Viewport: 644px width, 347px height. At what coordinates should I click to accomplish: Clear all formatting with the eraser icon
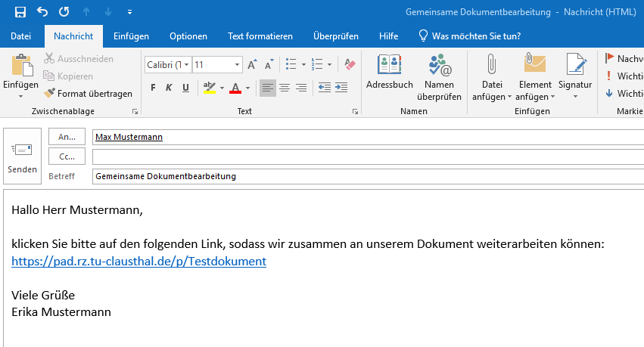click(x=349, y=65)
